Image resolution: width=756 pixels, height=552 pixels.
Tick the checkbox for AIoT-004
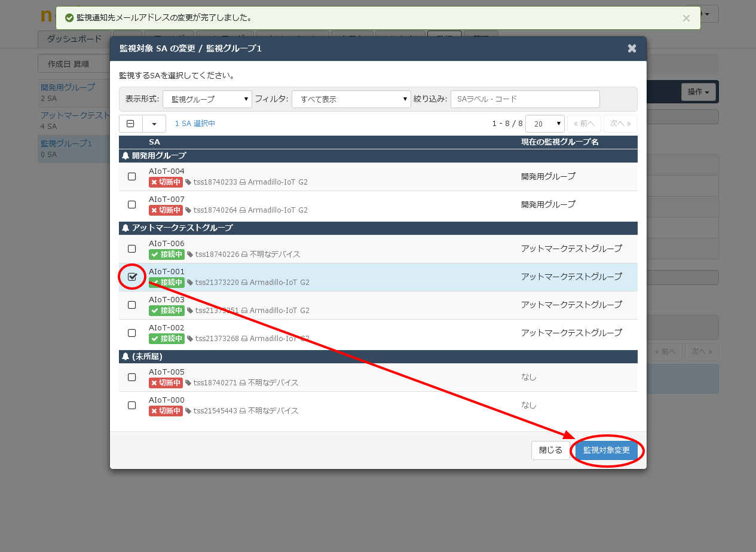(x=132, y=176)
